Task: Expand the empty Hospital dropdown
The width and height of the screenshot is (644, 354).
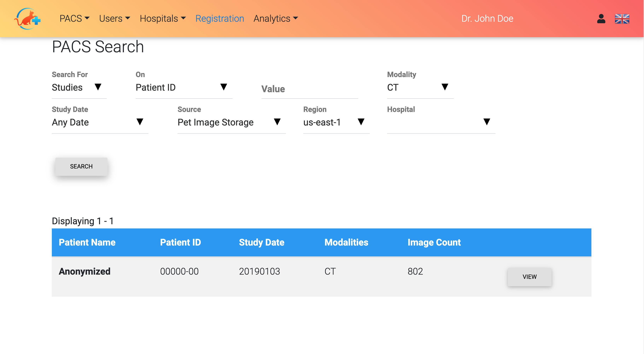Action: tap(441, 122)
